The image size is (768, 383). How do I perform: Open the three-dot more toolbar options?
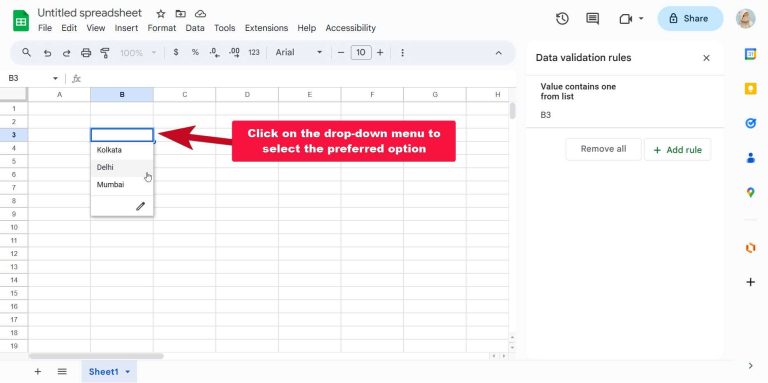402,52
